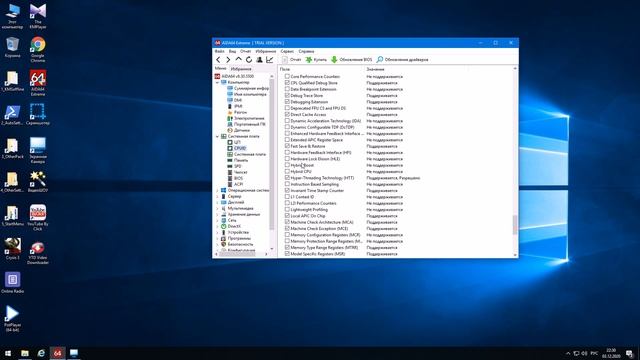The width and height of the screenshot is (640, 360).
Task: Open YouTube By Click desktop icon
Action: [38, 218]
